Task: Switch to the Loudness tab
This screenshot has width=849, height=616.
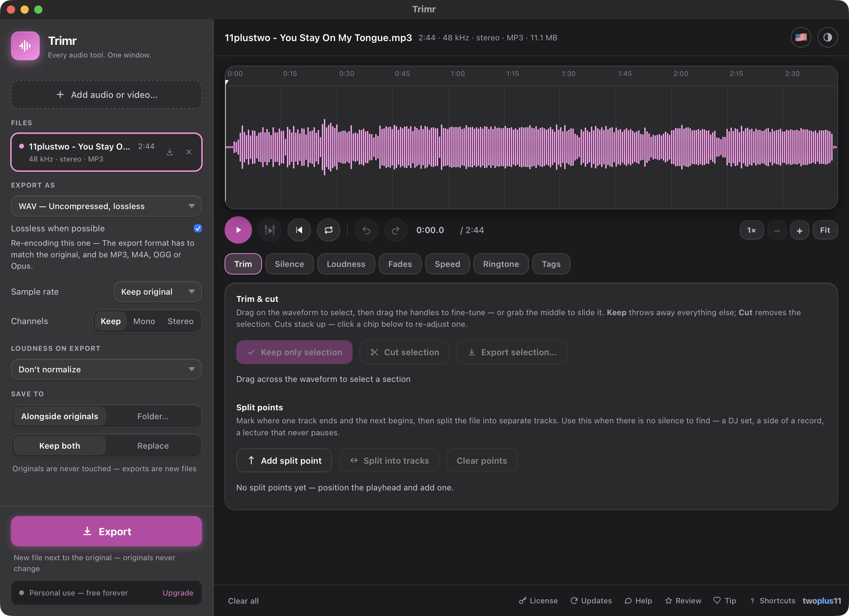Action: (x=346, y=264)
